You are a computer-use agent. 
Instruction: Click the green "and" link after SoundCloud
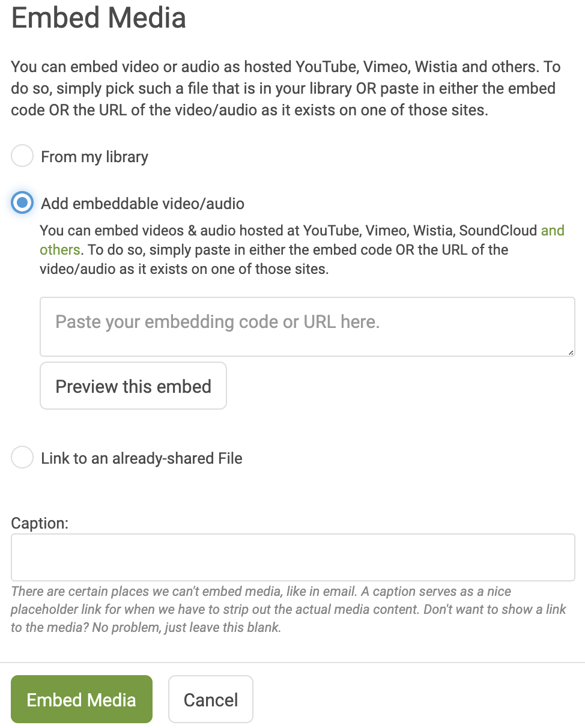[x=553, y=231]
